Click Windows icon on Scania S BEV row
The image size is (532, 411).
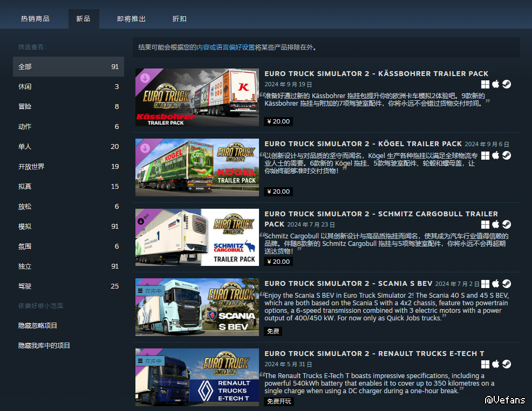[x=485, y=284]
